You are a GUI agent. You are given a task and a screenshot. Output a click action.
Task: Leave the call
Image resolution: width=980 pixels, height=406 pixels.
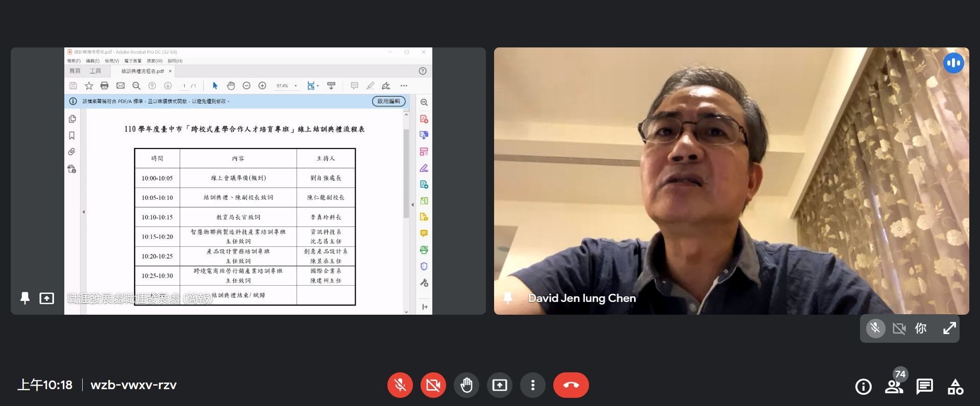point(571,385)
